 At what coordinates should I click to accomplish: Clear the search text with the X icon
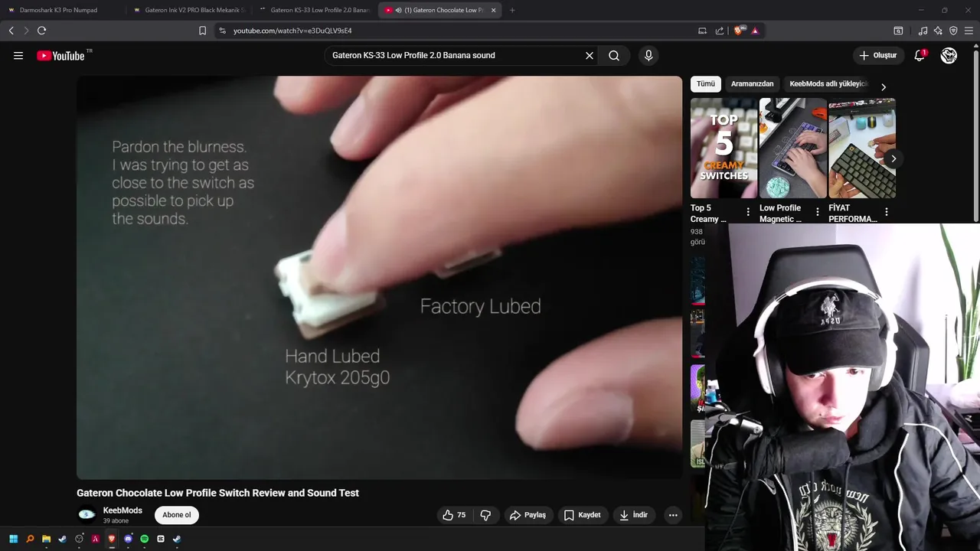tap(590, 55)
